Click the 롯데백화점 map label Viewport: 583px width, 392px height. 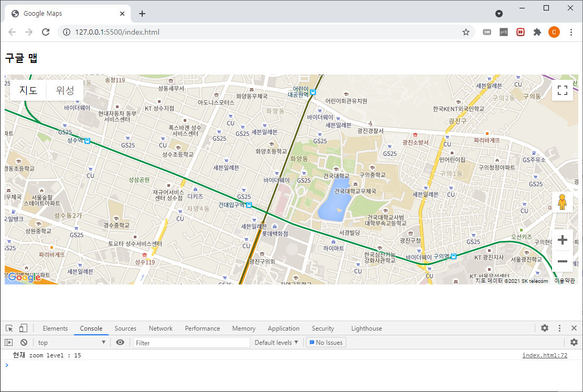[275, 234]
